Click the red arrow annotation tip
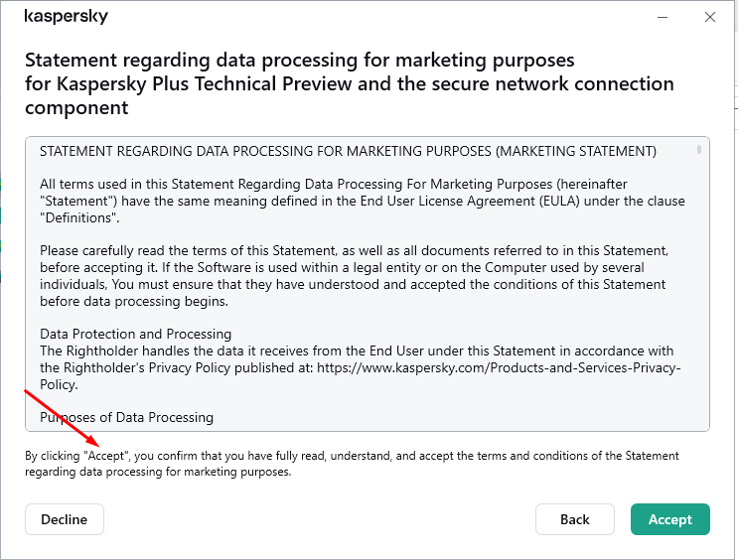This screenshot has height=560, width=738. [x=98, y=446]
